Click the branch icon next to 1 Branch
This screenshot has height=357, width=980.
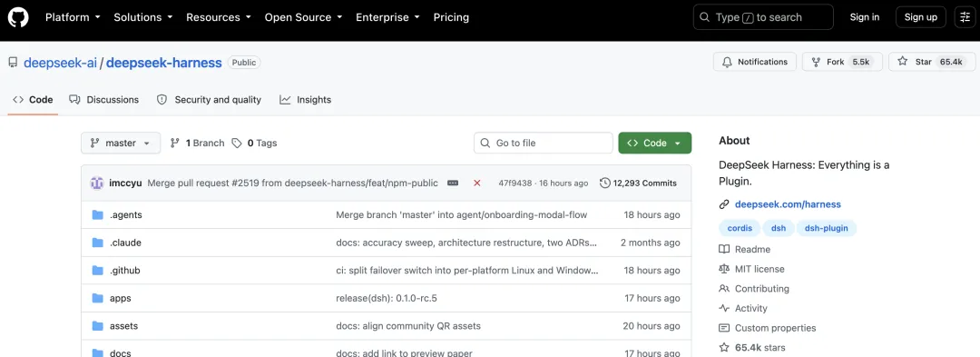pyautogui.click(x=175, y=144)
